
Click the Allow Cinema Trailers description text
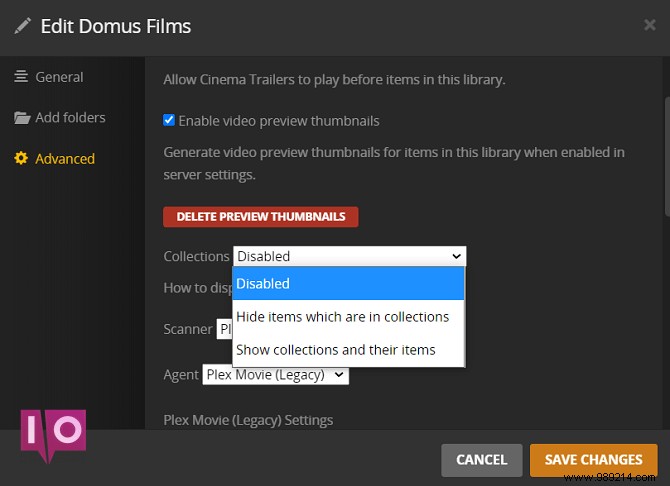[334, 80]
